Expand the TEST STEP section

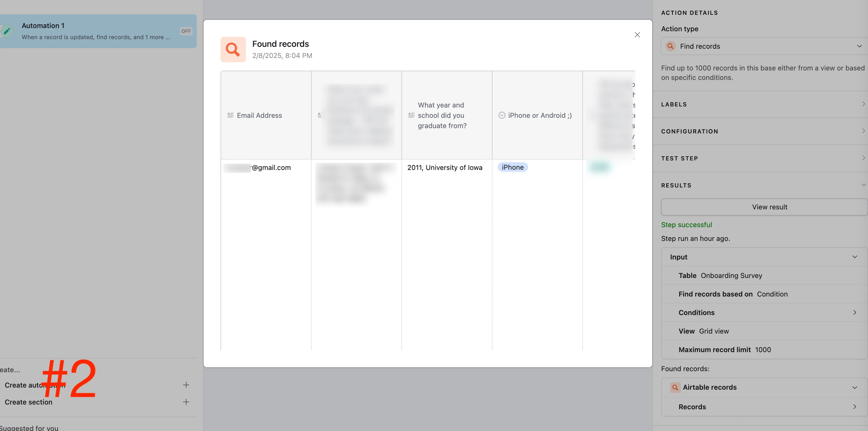(x=863, y=158)
